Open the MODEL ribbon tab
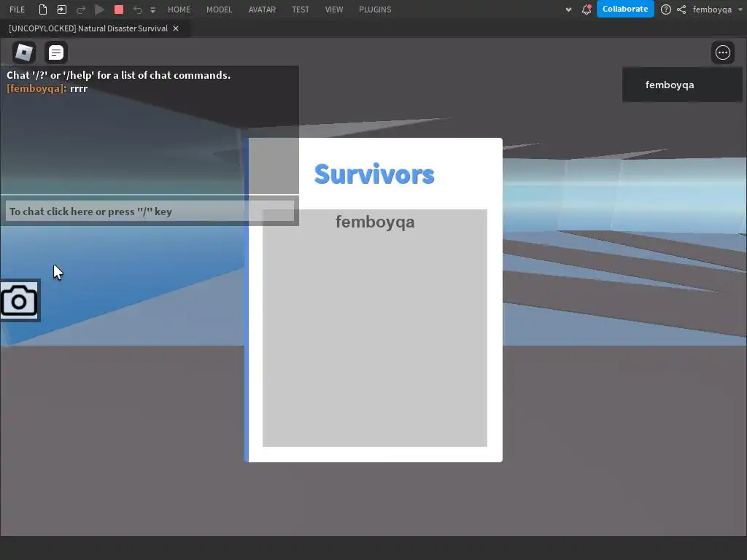 [219, 9]
